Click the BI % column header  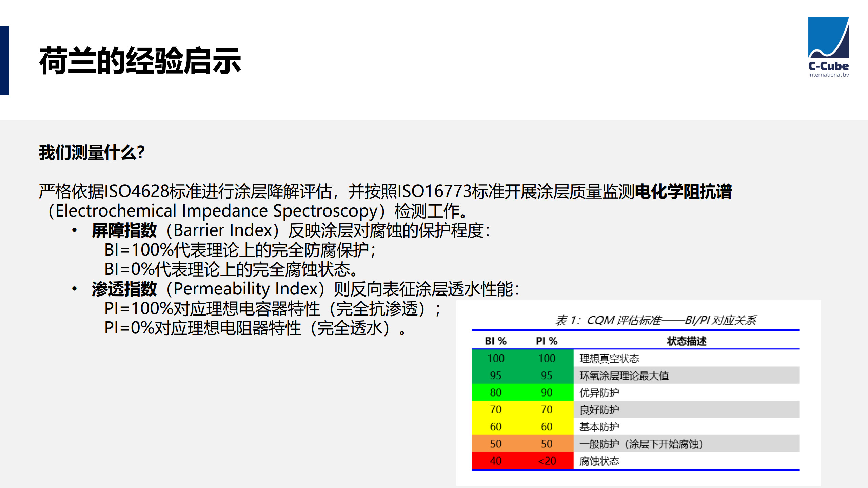coord(495,341)
